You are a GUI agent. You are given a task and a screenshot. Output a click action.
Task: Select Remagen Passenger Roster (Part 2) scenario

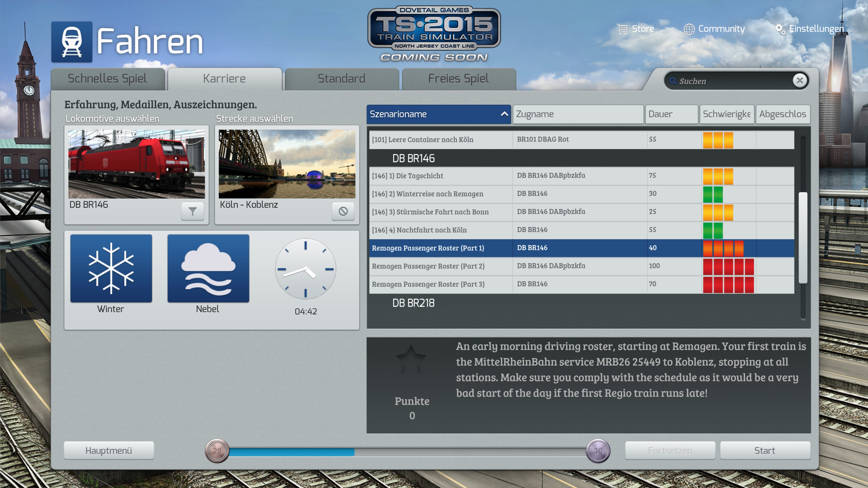pos(428,266)
